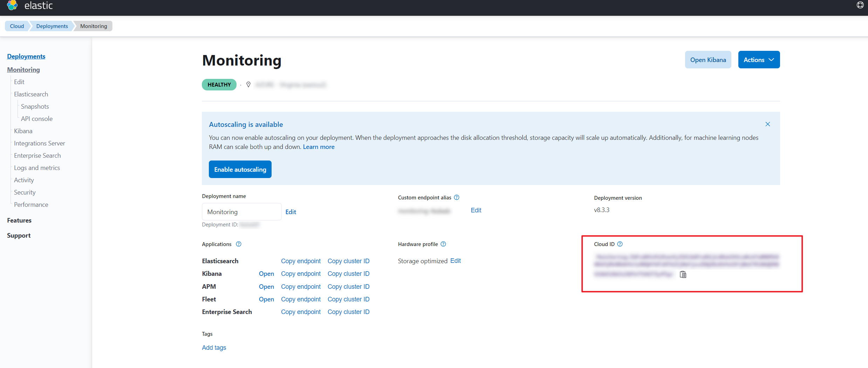Open Kibana in the sidebar
Image resolution: width=868 pixels, height=368 pixels.
click(23, 131)
